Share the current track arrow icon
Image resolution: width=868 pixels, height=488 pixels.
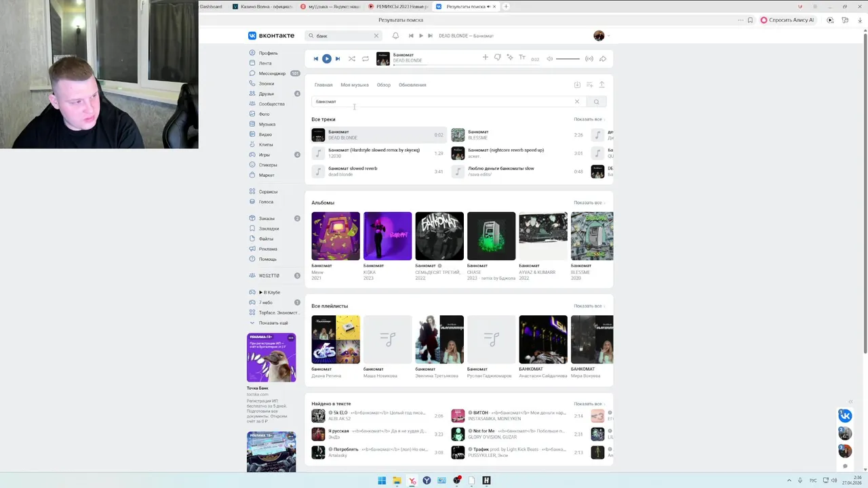pos(602,59)
